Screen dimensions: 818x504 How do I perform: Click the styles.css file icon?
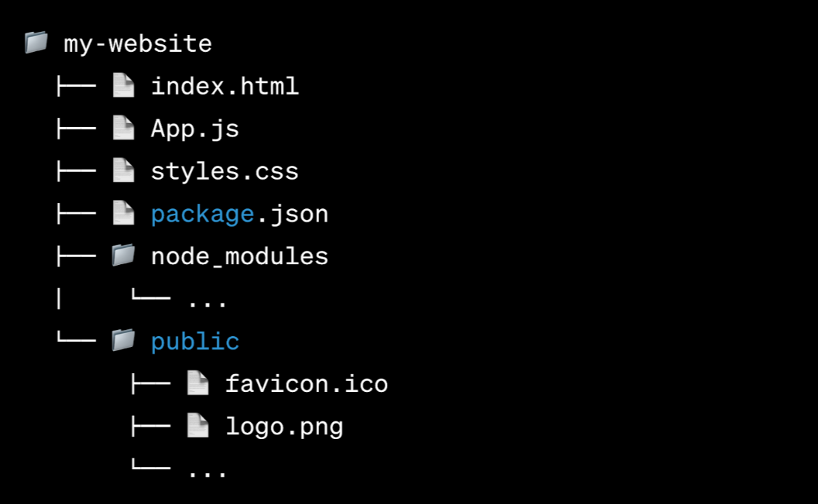[x=123, y=171]
